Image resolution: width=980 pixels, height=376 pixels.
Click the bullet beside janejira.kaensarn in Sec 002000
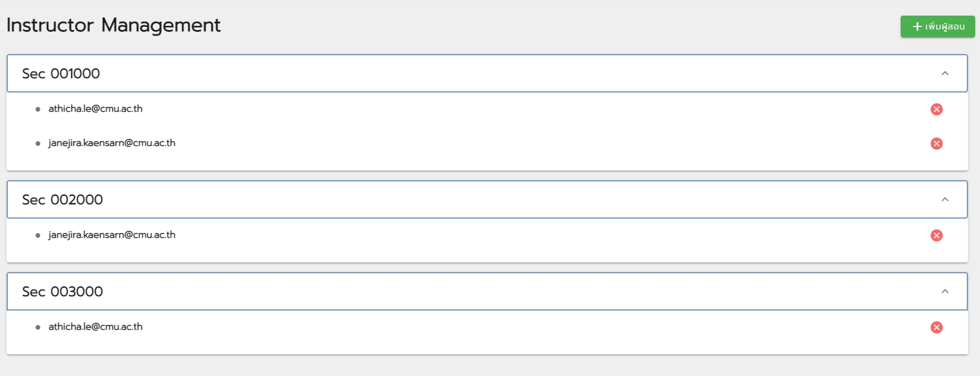coord(38,235)
